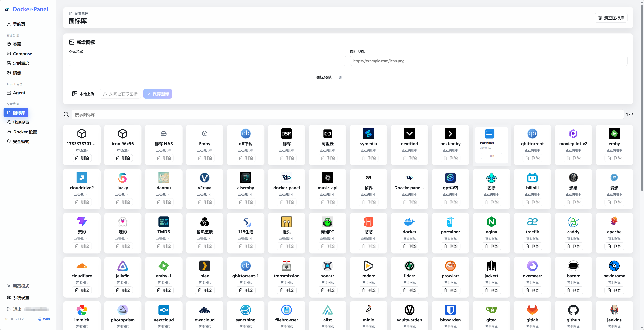Click the magnifier search icon
This screenshot has height=330, width=644.
[x=66, y=115]
